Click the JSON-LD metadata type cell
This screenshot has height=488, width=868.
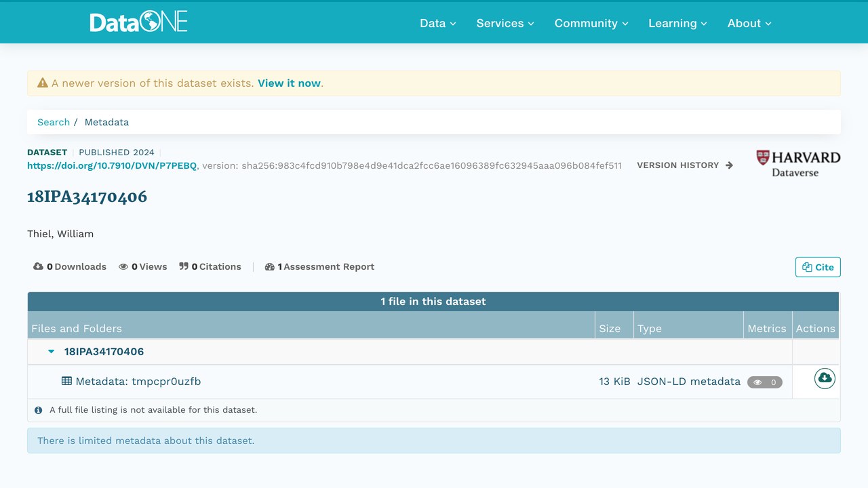click(688, 382)
